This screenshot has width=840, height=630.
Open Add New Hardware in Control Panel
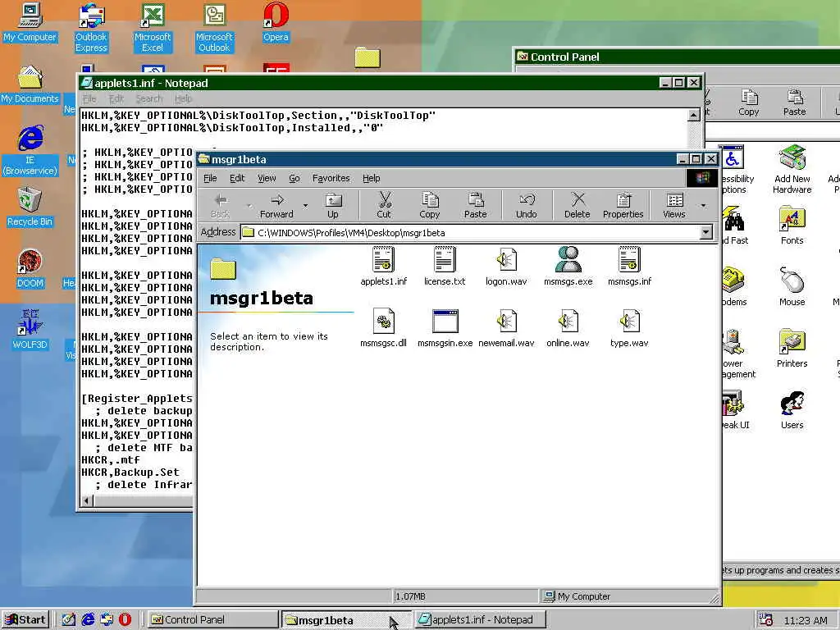(792, 169)
